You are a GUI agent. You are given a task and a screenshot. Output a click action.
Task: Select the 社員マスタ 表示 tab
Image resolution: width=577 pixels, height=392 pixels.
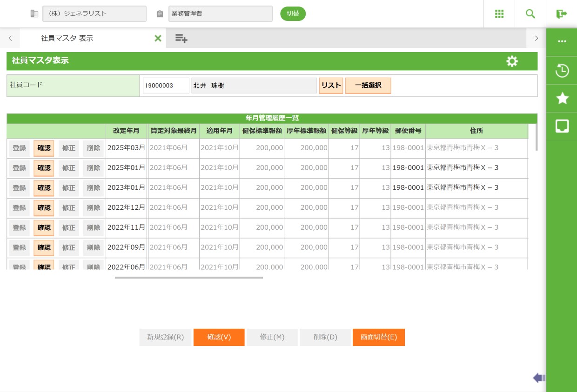(x=67, y=39)
